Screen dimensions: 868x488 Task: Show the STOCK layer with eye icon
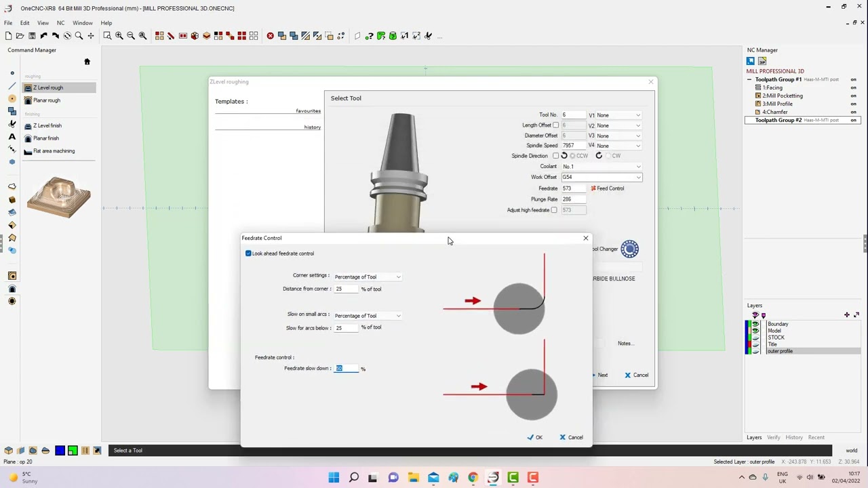click(x=755, y=338)
